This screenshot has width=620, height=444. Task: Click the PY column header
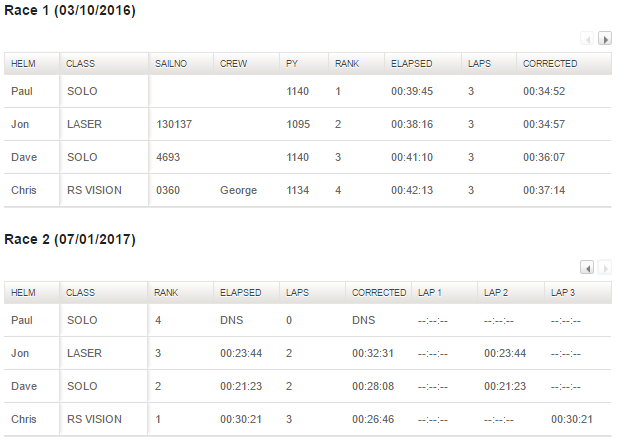[292, 63]
